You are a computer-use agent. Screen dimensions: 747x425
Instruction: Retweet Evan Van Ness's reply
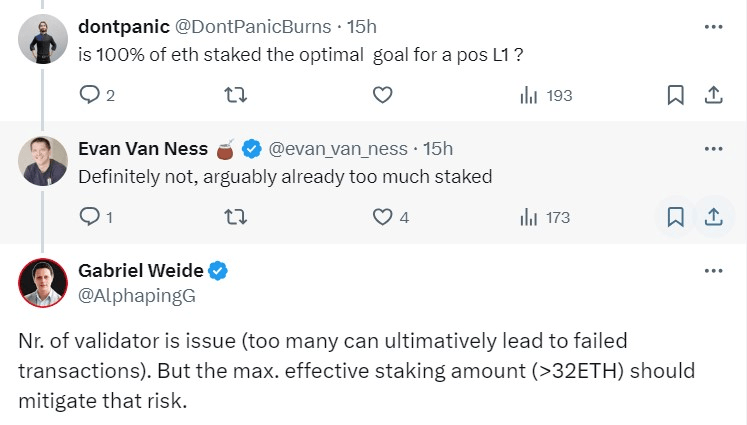coord(235,216)
